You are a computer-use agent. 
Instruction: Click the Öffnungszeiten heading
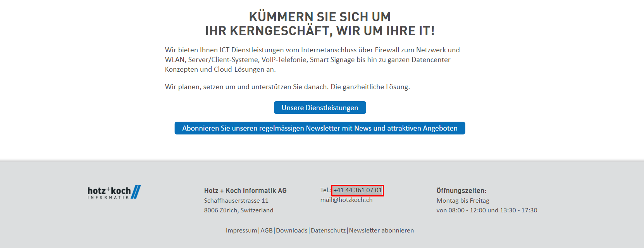coord(461,191)
